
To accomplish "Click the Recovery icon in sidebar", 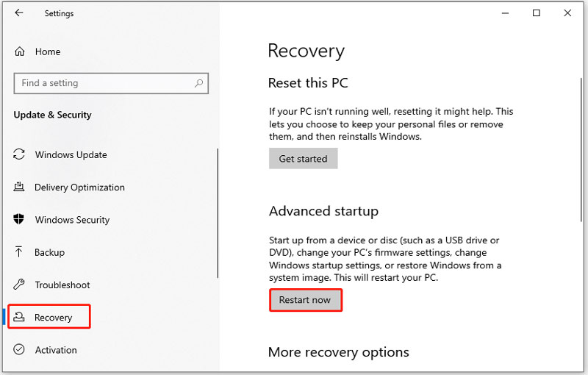I will click(x=20, y=318).
